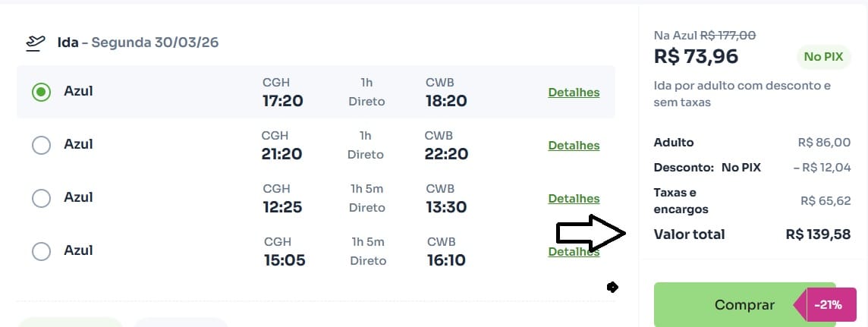This screenshot has height=327, width=868.
Task: Click the small black arrow icon below the flight list
Action: [x=612, y=287]
